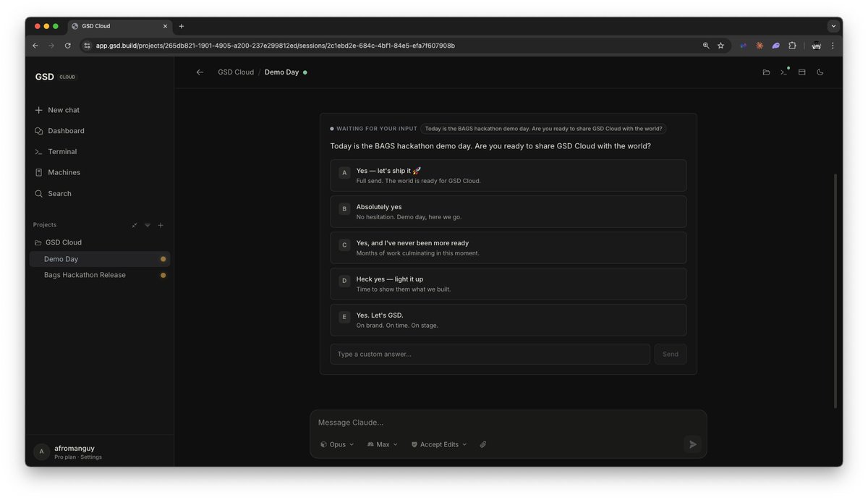The width and height of the screenshot is (868, 500).
Task: Open the projects filter icon
Action: click(148, 225)
